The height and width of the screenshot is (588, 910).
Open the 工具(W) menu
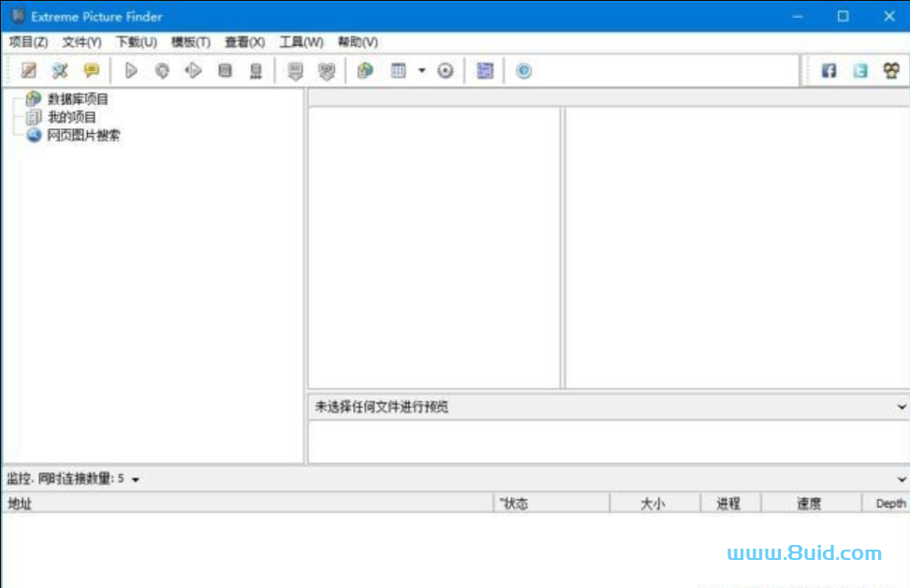point(301,42)
